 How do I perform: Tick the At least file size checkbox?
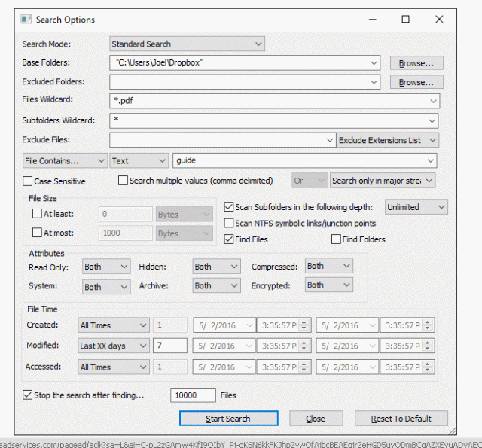click(37, 215)
